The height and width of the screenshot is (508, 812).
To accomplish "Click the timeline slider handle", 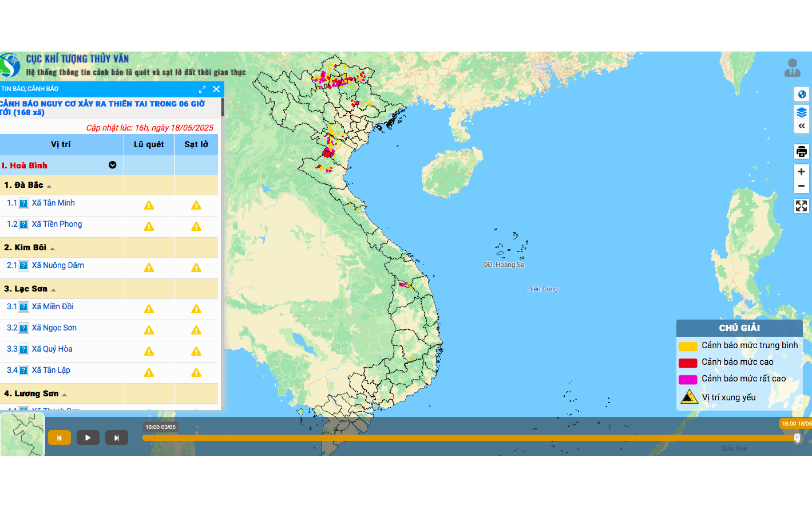I will [x=797, y=438].
